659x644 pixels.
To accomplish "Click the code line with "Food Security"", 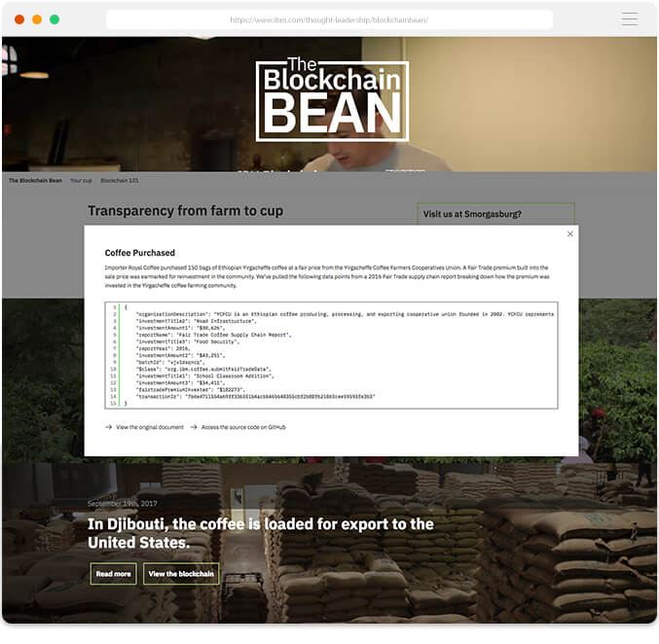I will 188,341.
